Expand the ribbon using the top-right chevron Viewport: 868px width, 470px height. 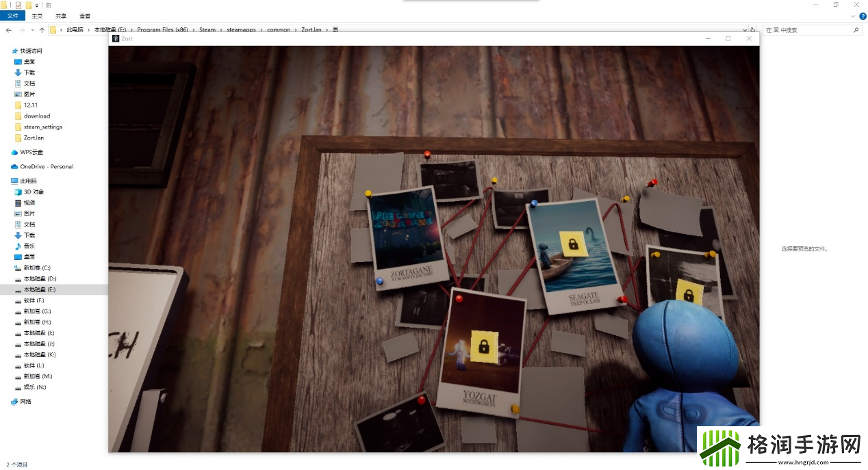[852, 16]
